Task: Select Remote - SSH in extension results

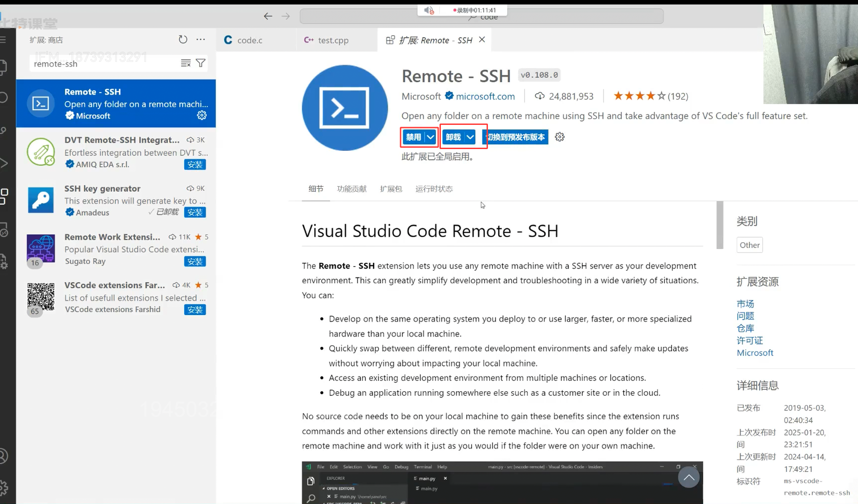Action: coord(116,103)
